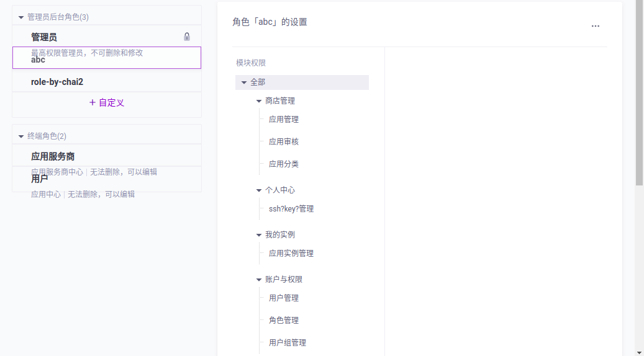Add a new role with + 自定义

coord(107,102)
